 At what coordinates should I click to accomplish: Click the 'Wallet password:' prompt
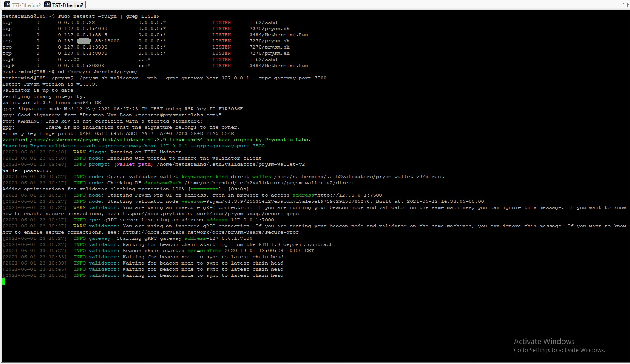click(27, 170)
